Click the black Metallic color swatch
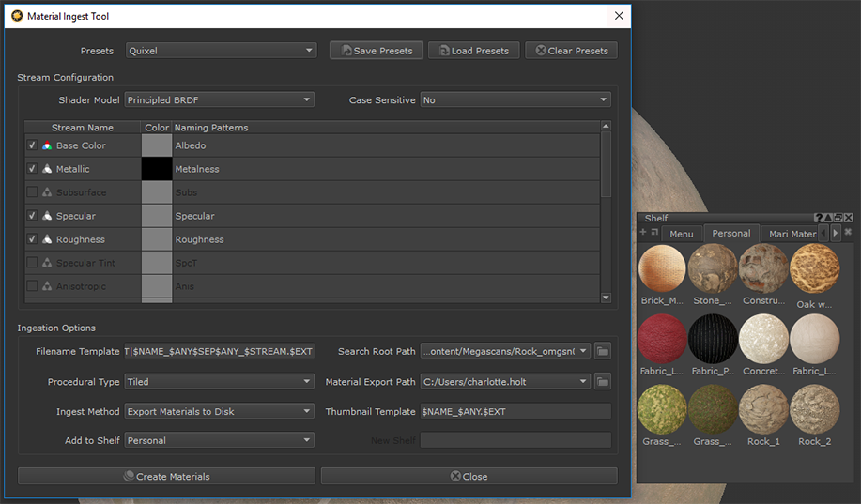The image size is (861, 504). point(157,169)
